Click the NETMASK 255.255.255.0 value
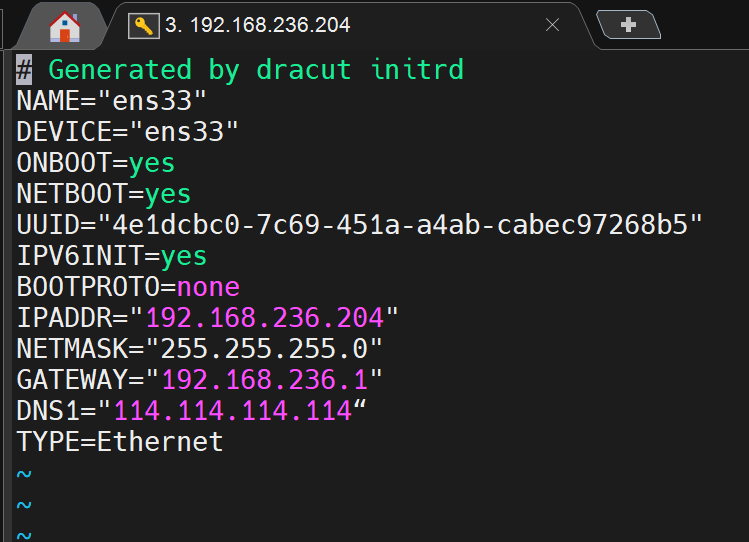The height and width of the screenshot is (542, 749). pyautogui.click(x=264, y=349)
